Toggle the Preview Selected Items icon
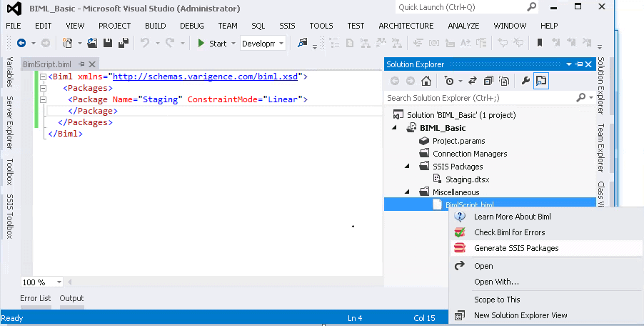 (541, 81)
